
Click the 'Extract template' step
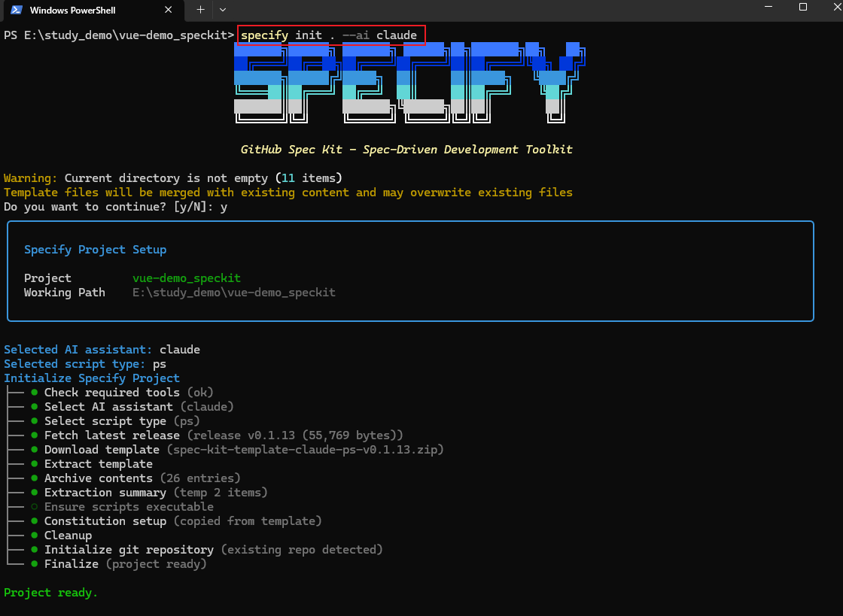tap(92, 464)
